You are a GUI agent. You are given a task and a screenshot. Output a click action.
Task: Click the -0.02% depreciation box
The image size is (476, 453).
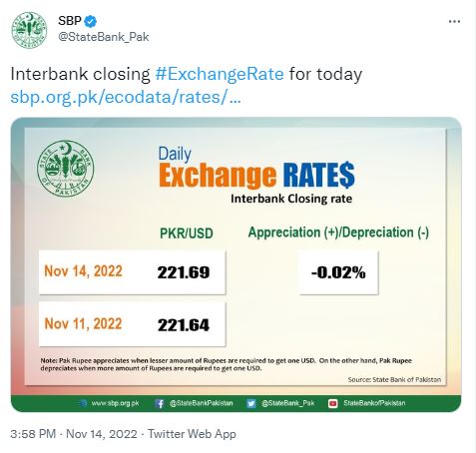[338, 272]
